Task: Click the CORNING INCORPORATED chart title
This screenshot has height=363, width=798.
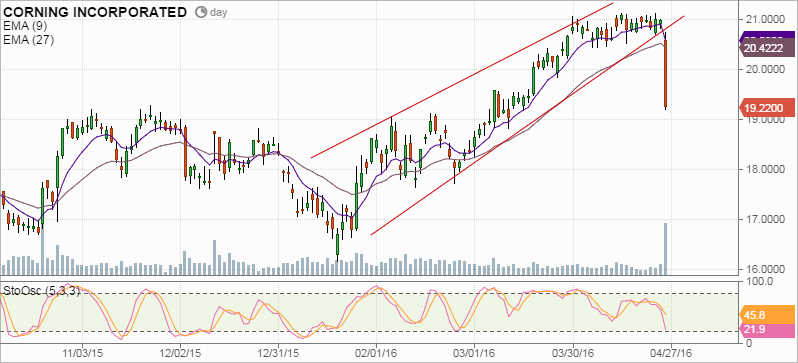Action: pyautogui.click(x=96, y=12)
